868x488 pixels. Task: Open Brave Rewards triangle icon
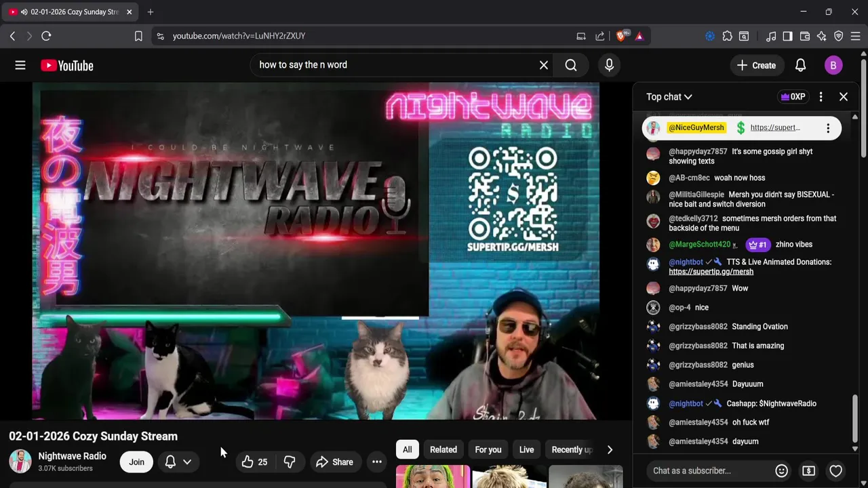[x=639, y=36]
